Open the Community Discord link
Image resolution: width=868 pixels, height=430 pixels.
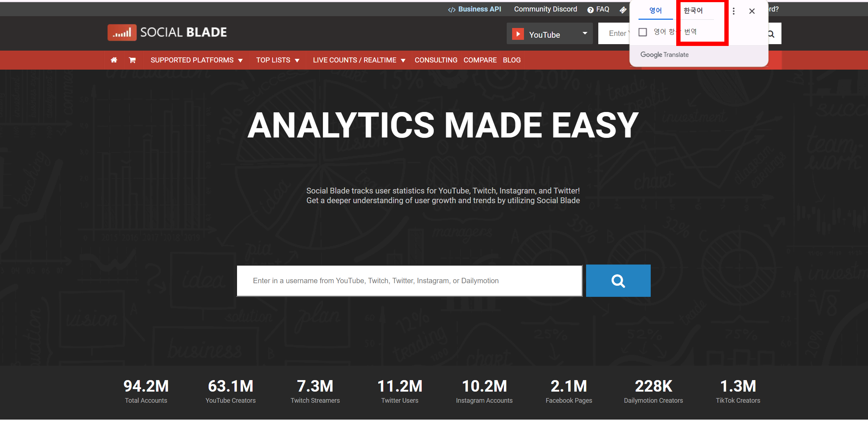coord(545,9)
